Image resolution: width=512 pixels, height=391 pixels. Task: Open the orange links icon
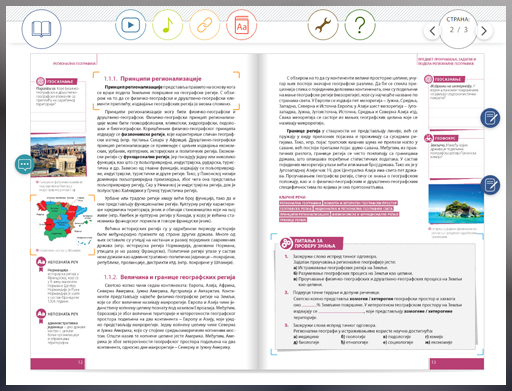click(x=204, y=25)
